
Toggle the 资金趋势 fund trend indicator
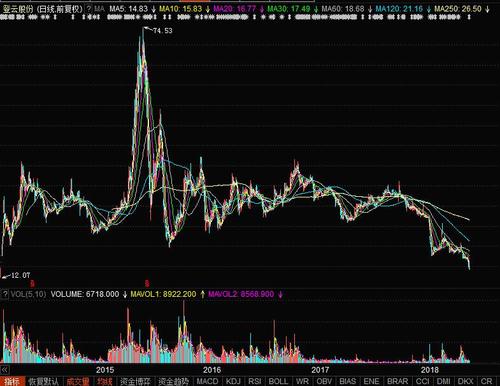click(173, 381)
